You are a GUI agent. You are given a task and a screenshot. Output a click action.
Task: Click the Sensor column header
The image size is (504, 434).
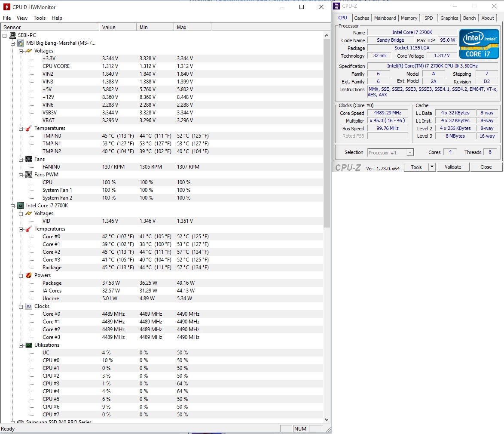coord(50,28)
